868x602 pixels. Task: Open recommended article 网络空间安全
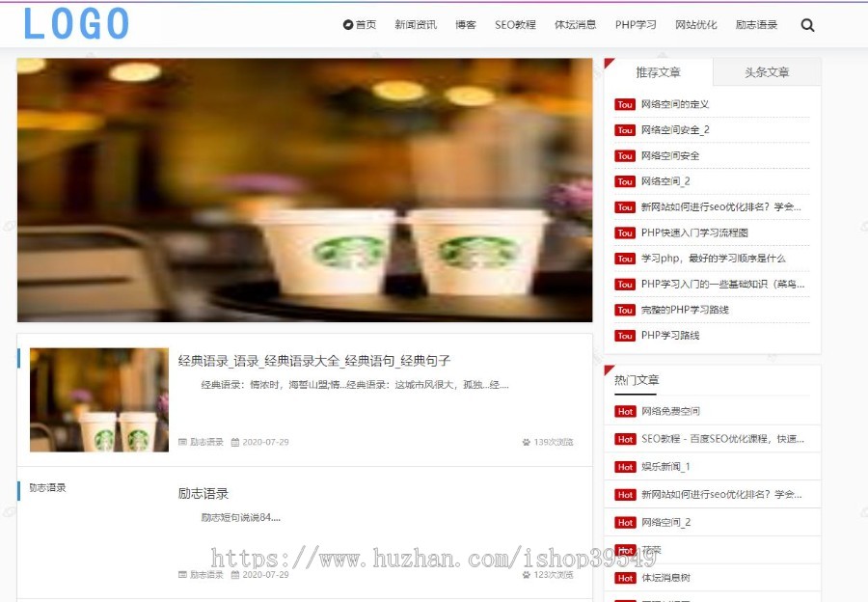[x=670, y=155]
